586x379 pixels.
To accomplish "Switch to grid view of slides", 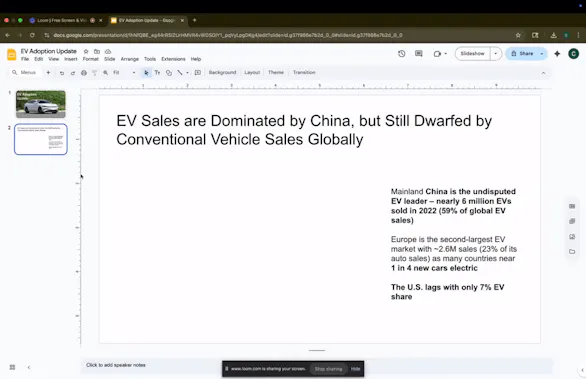I will tap(12, 367).
